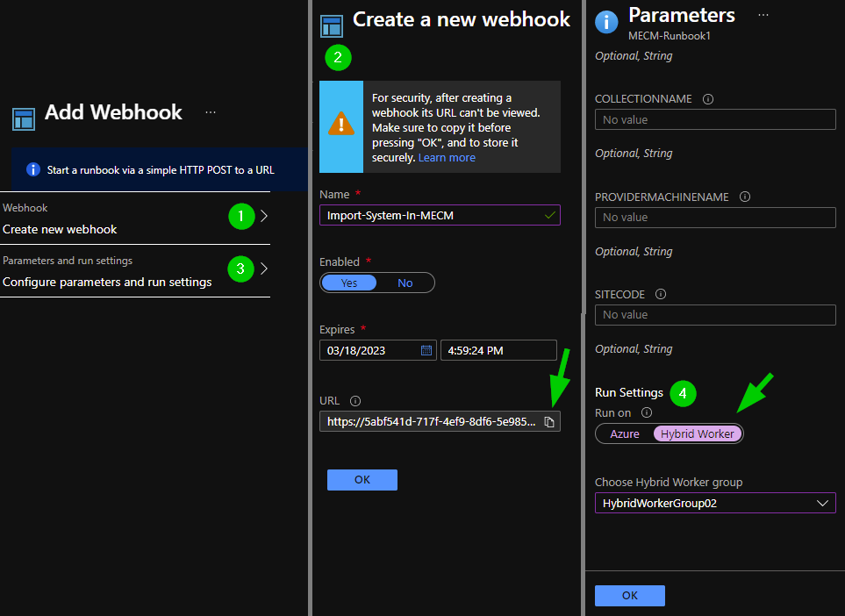Click the Expires time field
This screenshot has width=845, height=616.
tap(498, 350)
